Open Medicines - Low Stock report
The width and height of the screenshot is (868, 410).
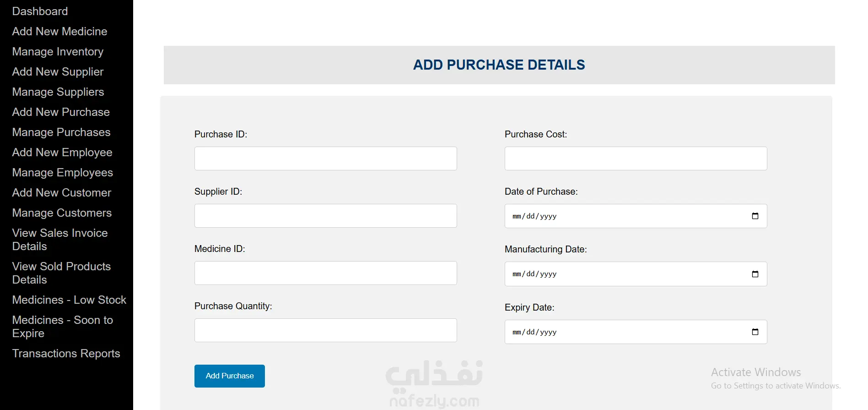click(69, 300)
